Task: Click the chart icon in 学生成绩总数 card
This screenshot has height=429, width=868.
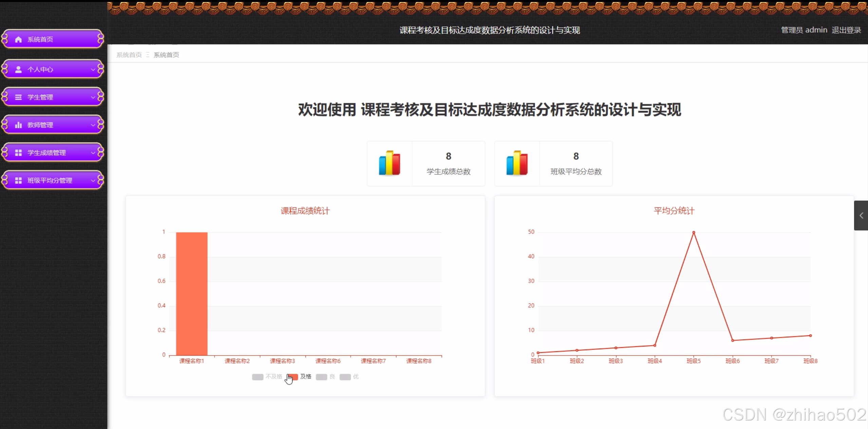Action: (x=389, y=163)
